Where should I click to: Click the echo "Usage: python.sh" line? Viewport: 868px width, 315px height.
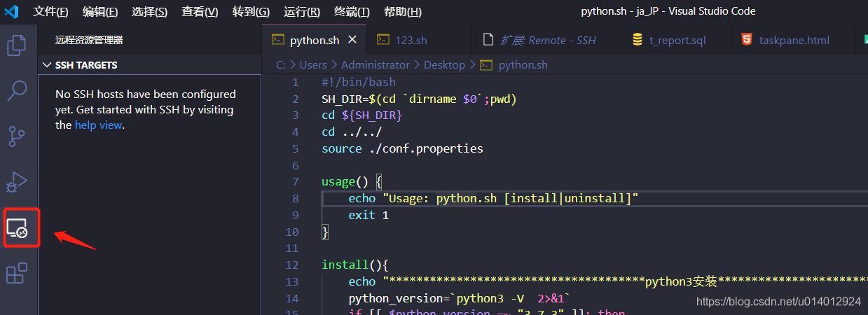pos(494,199)
